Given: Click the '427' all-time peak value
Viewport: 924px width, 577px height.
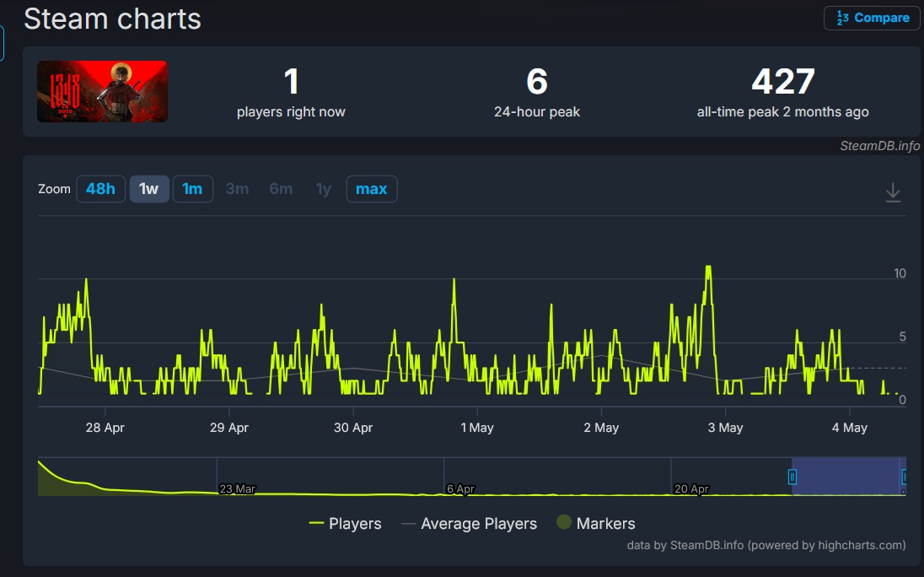Looking at the screenshot, I should coord(783,81).
